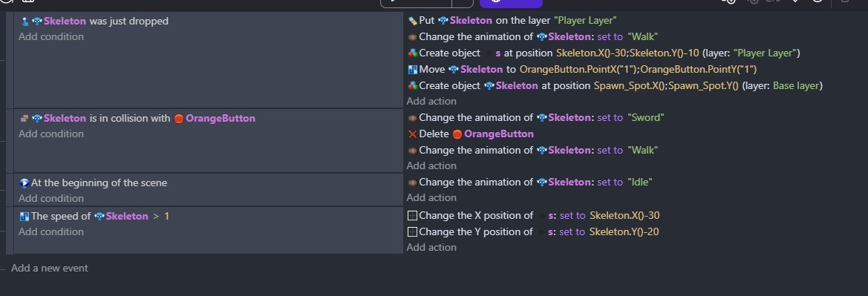Screen dimensions: 868x296
Task: Click the 'Move Skeleton to' action icon
Action: pyautogui.click(x=412, y=70)
